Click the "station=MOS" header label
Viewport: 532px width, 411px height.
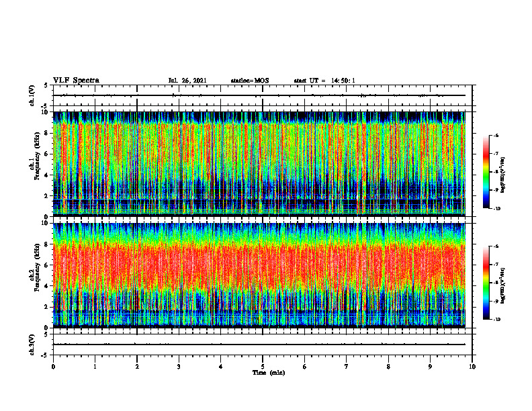250,81
